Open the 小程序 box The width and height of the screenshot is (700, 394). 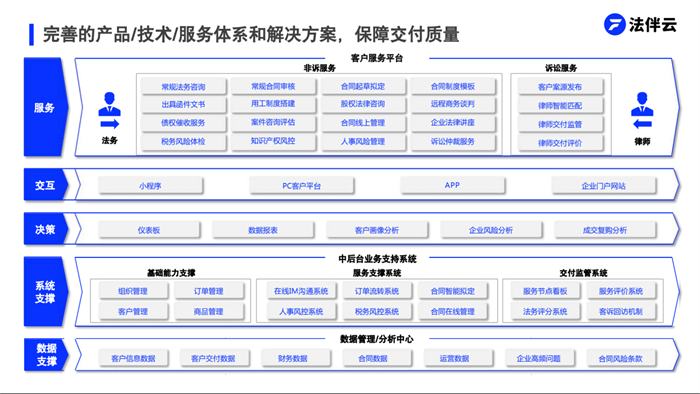click(150, 186)
